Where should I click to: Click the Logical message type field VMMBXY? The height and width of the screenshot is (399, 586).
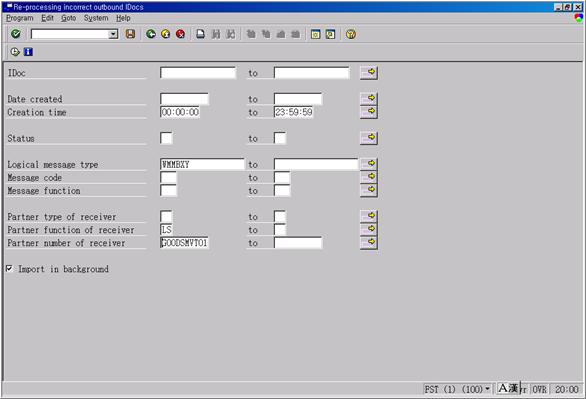[202, 164]
